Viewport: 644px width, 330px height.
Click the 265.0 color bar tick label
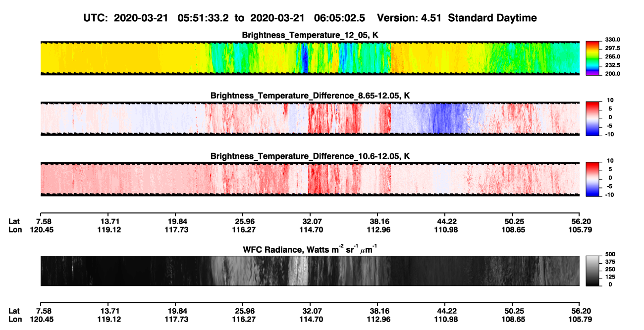click(x=612, y=57)
